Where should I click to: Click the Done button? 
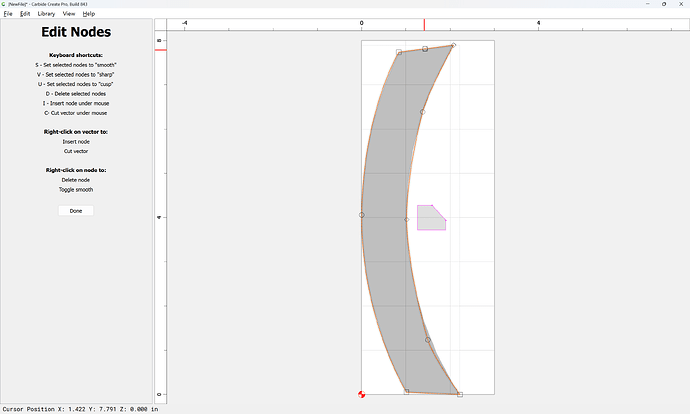tap(76, 211)
